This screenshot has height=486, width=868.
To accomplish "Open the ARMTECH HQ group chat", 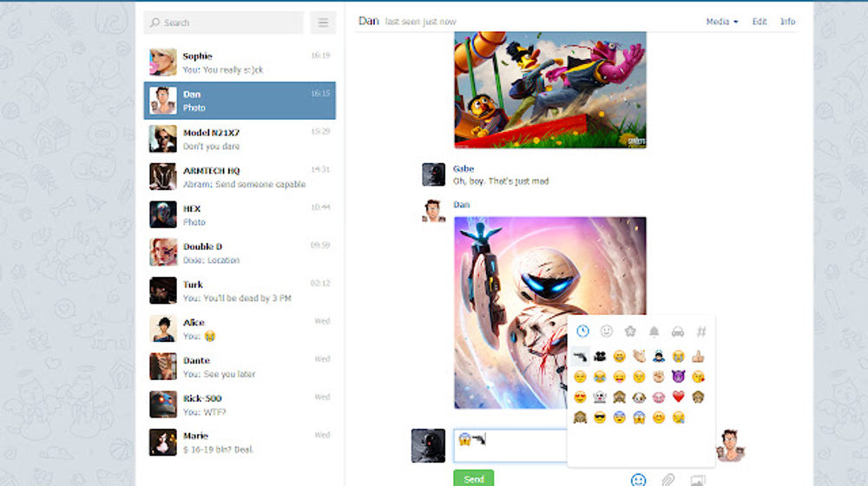I will click(240, 177).
